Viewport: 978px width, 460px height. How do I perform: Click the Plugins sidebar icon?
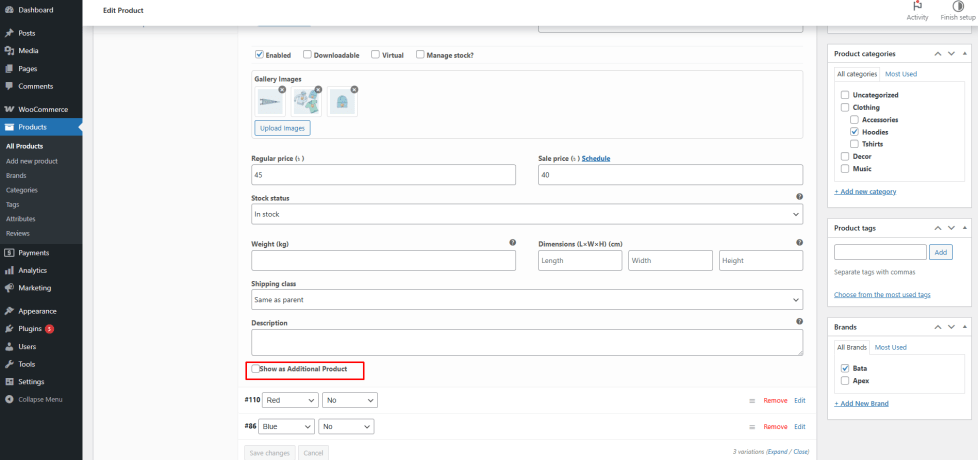click(9, 328)
